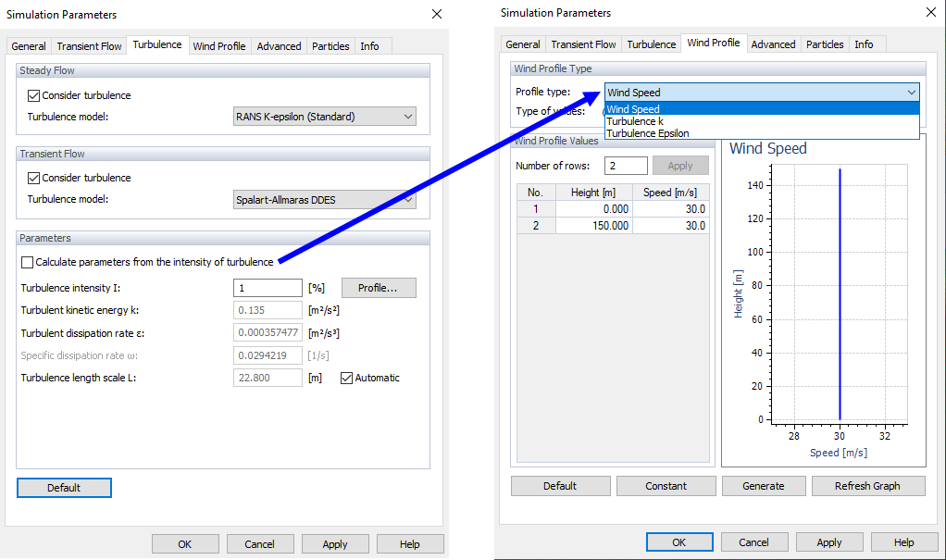Switch to the General tab
The width and height of the screenshot is (946, 560).
tap(28, 44)
